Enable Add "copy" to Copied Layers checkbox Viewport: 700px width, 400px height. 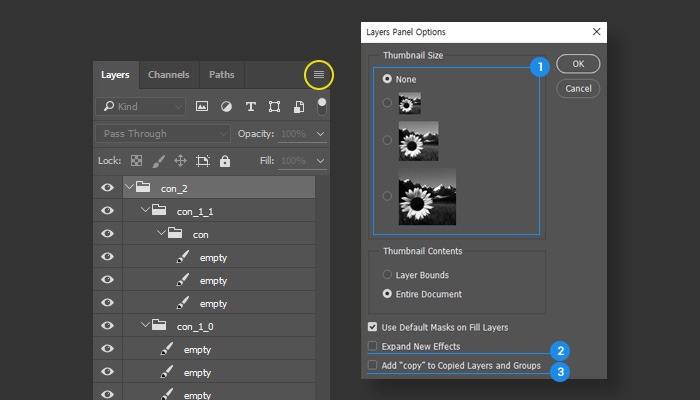tap(372, 365)
